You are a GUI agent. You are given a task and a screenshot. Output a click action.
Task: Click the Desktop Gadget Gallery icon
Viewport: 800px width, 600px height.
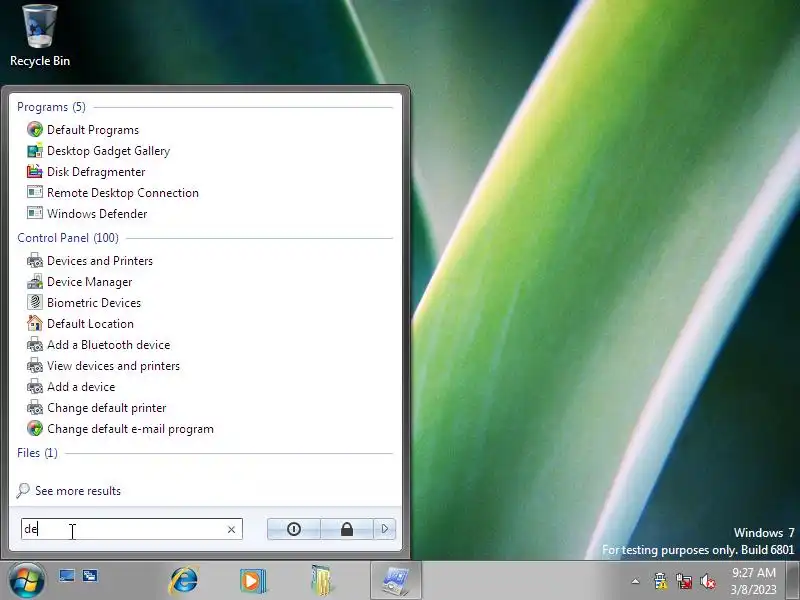tap(35, 151)
